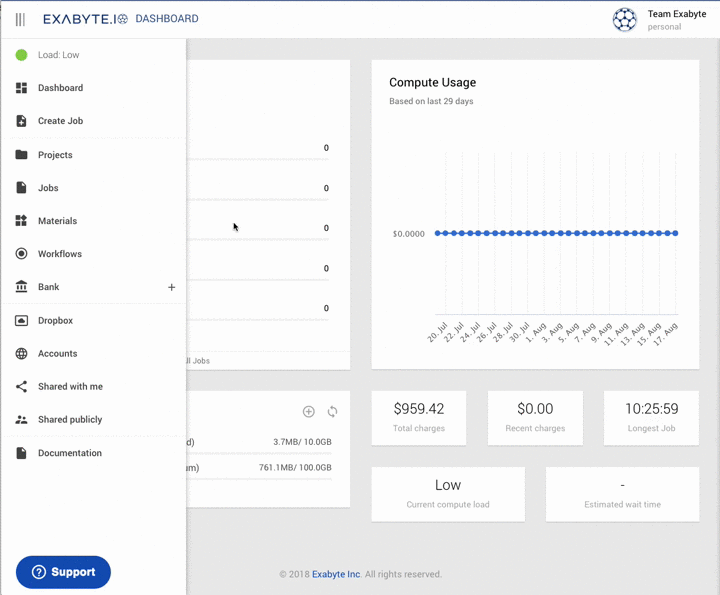Click the Accounts globe icon

pyautogui.click(x=21, y=354)
